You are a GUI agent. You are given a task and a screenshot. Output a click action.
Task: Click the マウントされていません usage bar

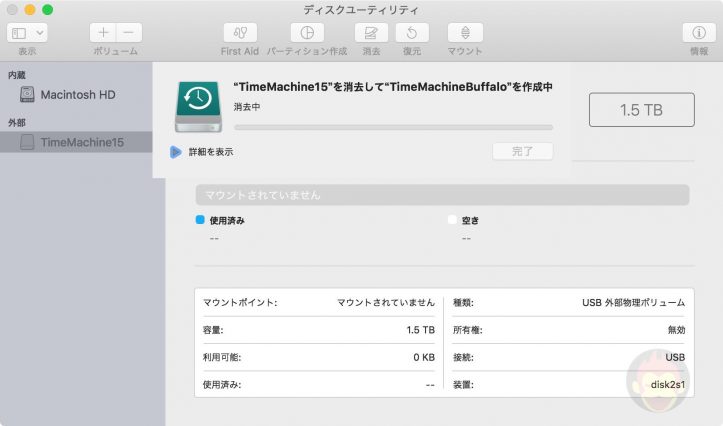point(442,195)
